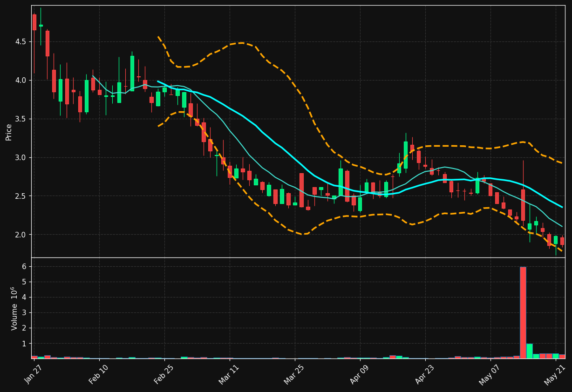Click the 4.5 price tick label
This screenshot has height=392, width=572.
point(21,42)
